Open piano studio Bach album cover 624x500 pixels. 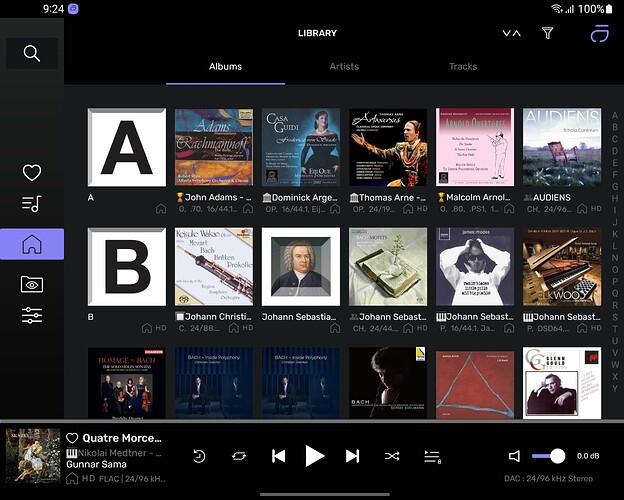coord(562,267)
